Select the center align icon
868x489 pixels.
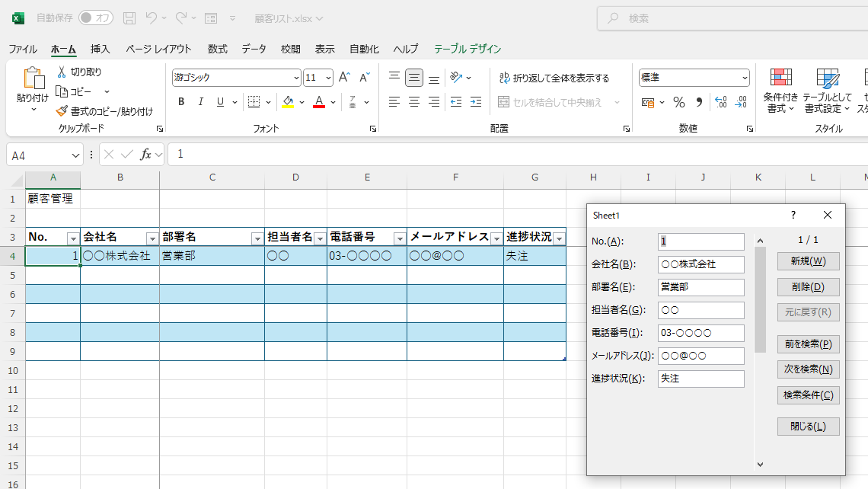pyautogui.click(x=414, y=102)
